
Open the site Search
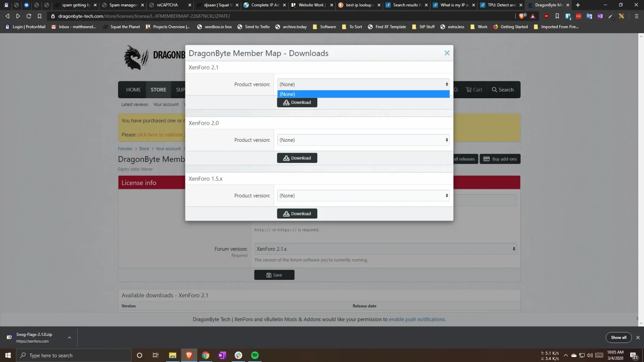tap(503, 90)
